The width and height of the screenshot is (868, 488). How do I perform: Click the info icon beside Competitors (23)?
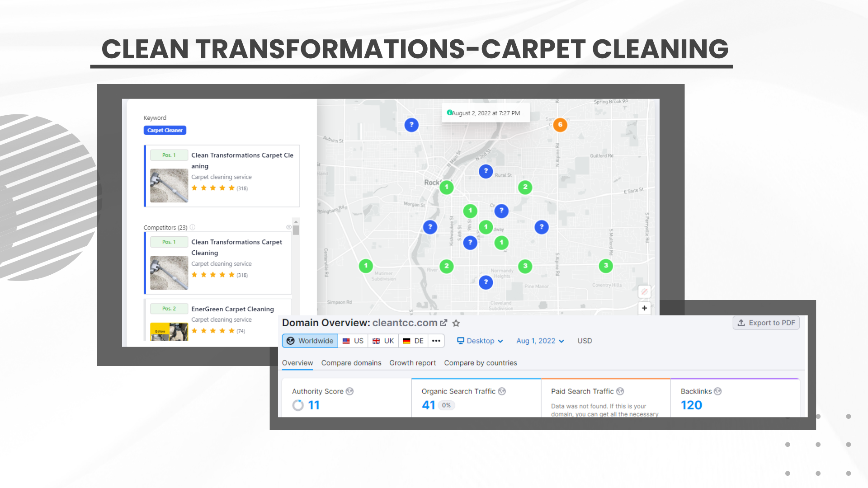[193, 227]
